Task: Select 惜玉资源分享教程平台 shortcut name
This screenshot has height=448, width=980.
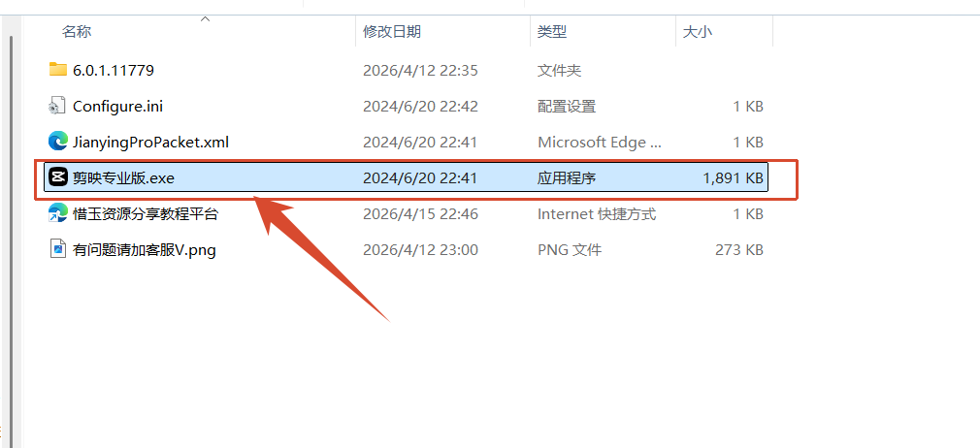Action: 146,214
